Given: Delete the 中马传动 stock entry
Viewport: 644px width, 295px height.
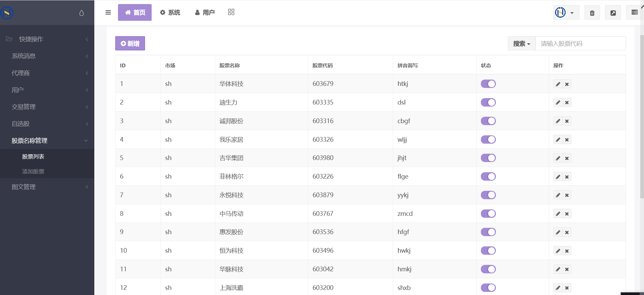Looking at the screenshot, I should tap(567, 214).
